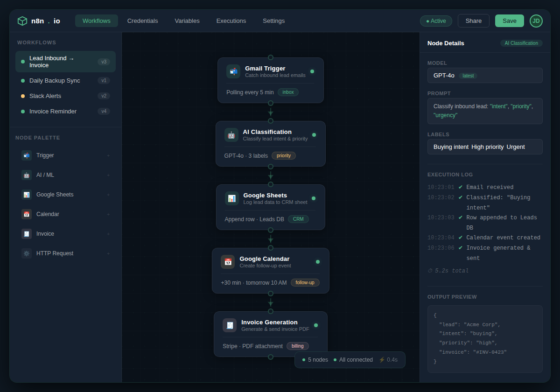The image size is (560, 392).
Task: Click the follow-up tag on Google Calendar
Action: coord(305,282)
